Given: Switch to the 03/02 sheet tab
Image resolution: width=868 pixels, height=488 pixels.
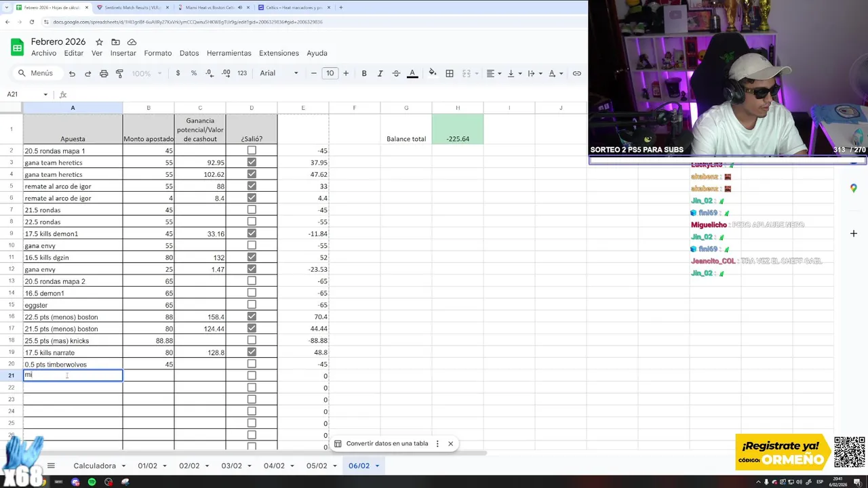Looking at the screenshot, I should coord(231,466).
